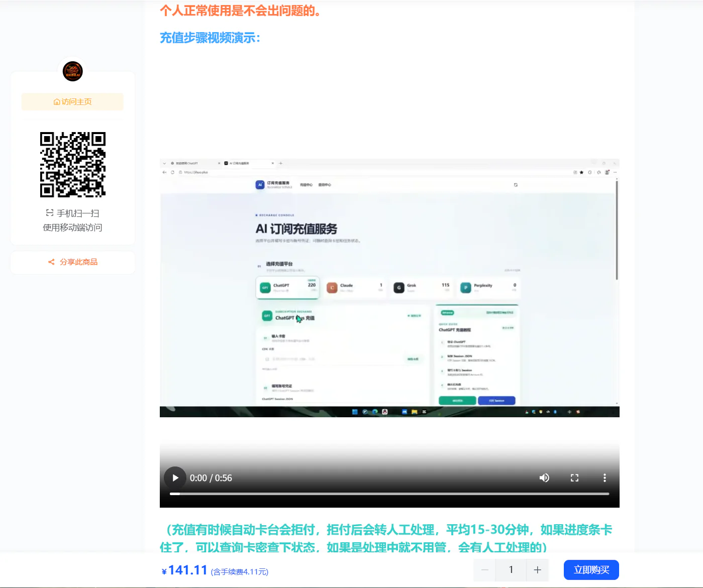
Task: Click the heading 充值步骤视频演示
Action: (210, 38)
